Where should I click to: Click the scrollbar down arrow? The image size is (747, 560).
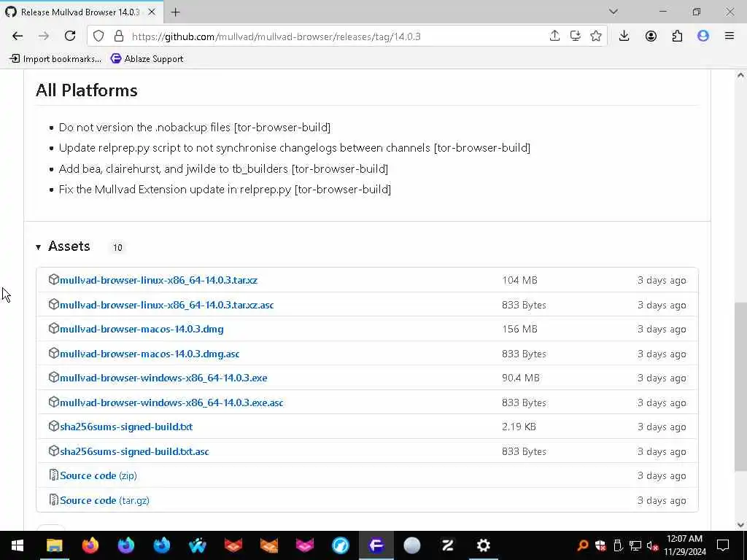pos(740,525)
